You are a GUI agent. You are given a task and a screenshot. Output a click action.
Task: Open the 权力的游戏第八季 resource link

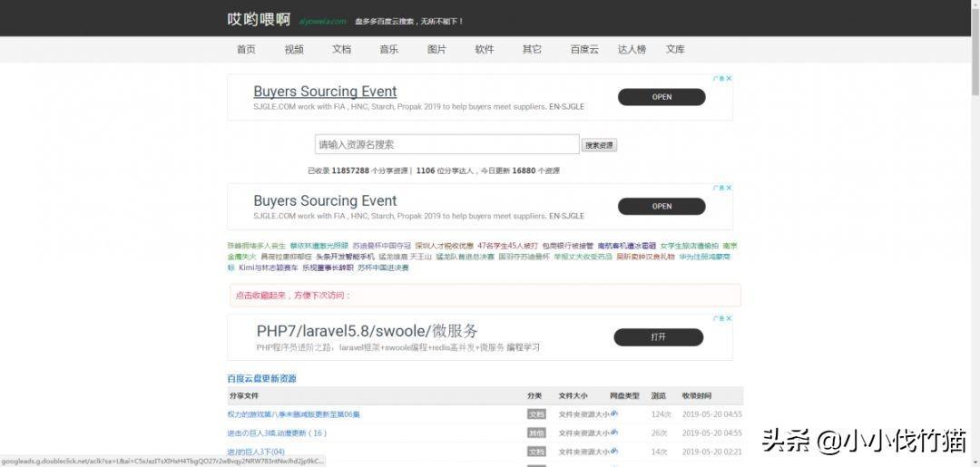click(293, 414)
